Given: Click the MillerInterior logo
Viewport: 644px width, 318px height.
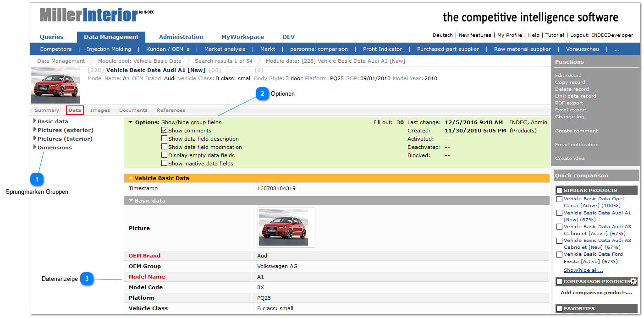Looking at the screenshot, I should [x=97, y=15].
